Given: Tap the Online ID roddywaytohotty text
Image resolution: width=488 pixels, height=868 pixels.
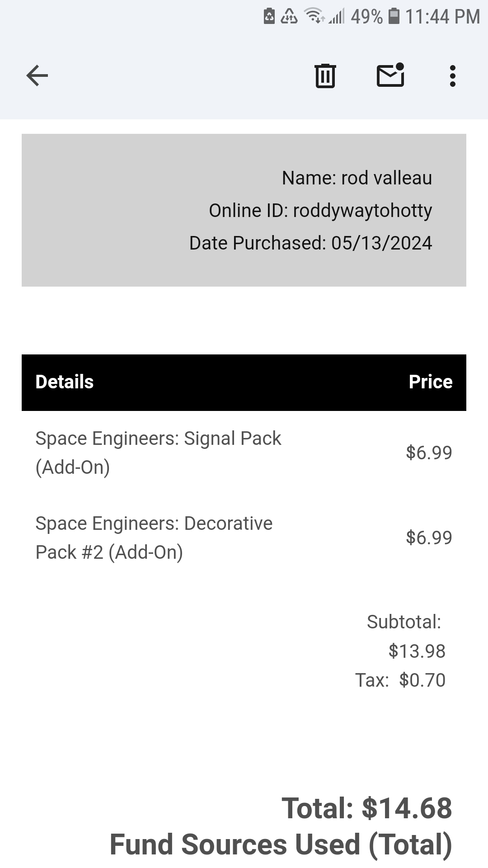Looking at the screenshot, I should coord(320,211).
